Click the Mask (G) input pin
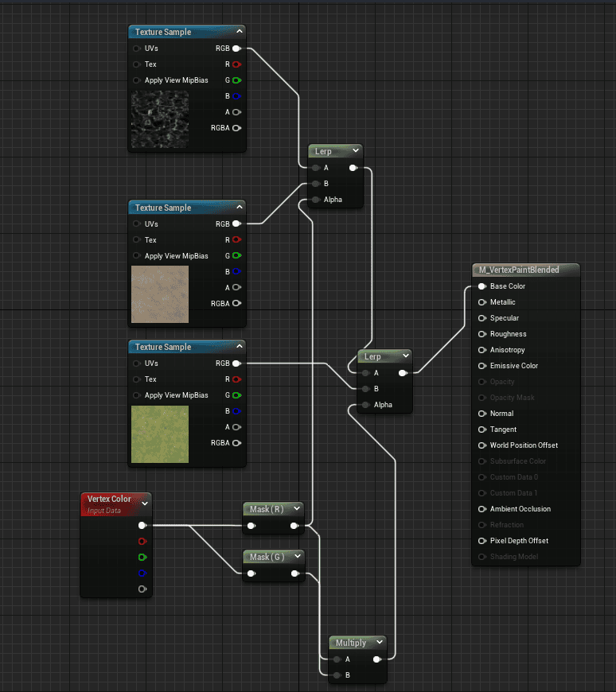This screenshot has height=692, width=616. click(x=251, y=573)
